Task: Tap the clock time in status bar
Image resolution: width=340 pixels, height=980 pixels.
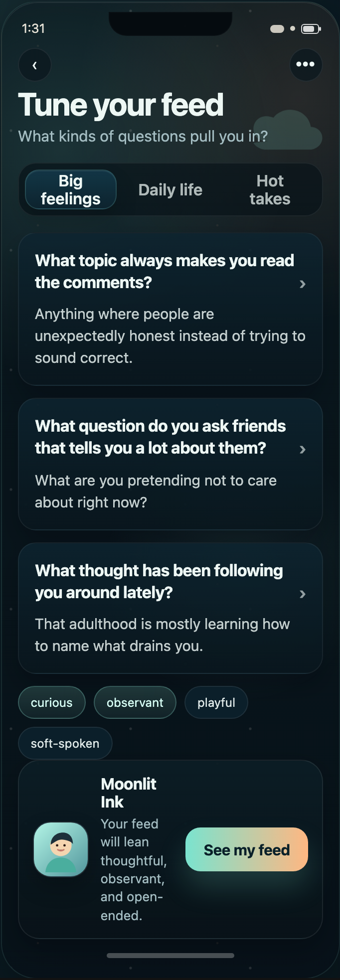Action: coord(33,29)
